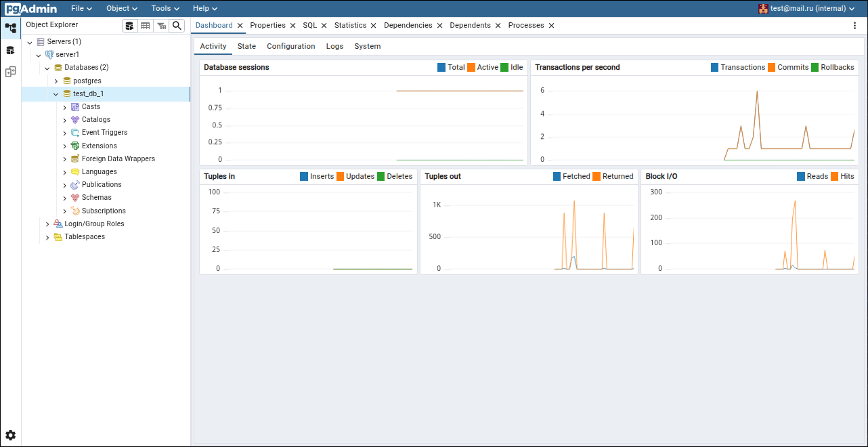The height and width of the screenshot is (447, 868).
Task: Click the orange Active legend swatch
Action: 471,67
